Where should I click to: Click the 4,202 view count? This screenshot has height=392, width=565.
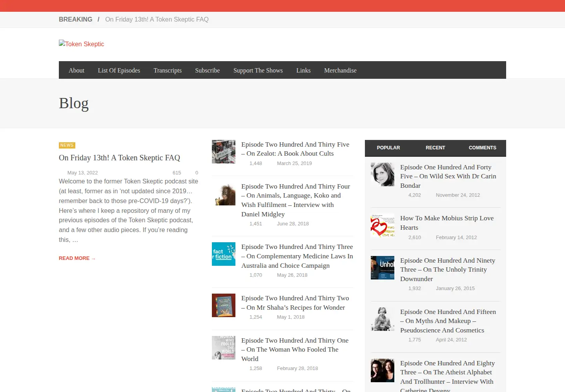coord(415,195)
